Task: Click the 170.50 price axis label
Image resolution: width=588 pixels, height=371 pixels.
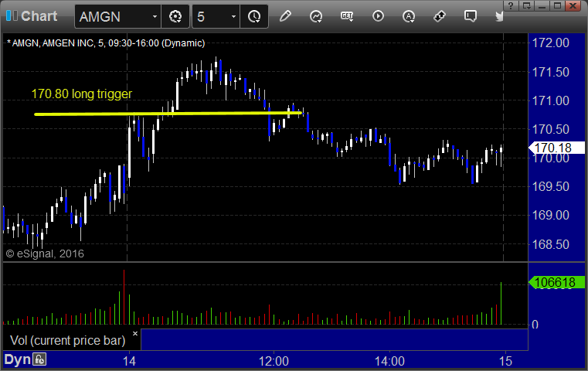Action: [551, 129]
